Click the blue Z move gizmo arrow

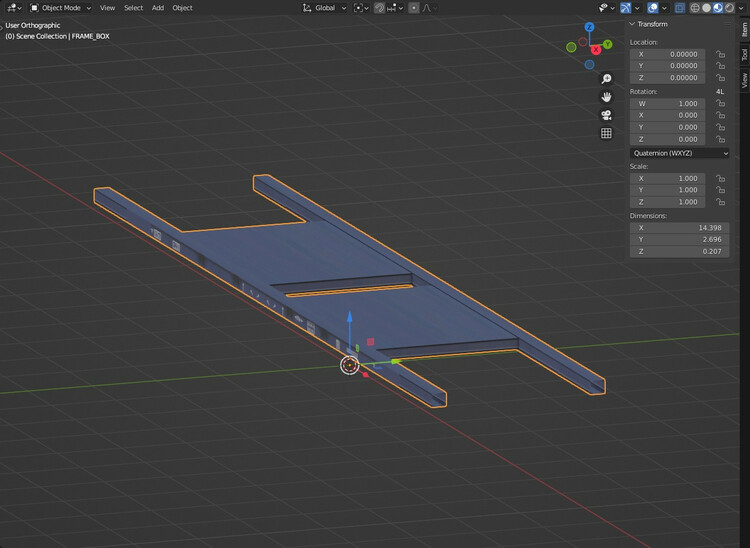pyautogui.click(x=350, y=319)
